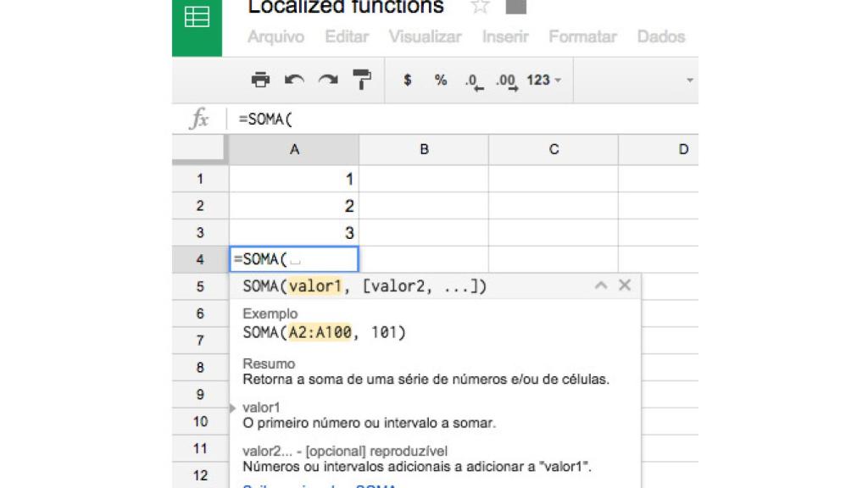Close the SOMA function help popup
This screenshot has width=868, height=488.
coord(625,286)
